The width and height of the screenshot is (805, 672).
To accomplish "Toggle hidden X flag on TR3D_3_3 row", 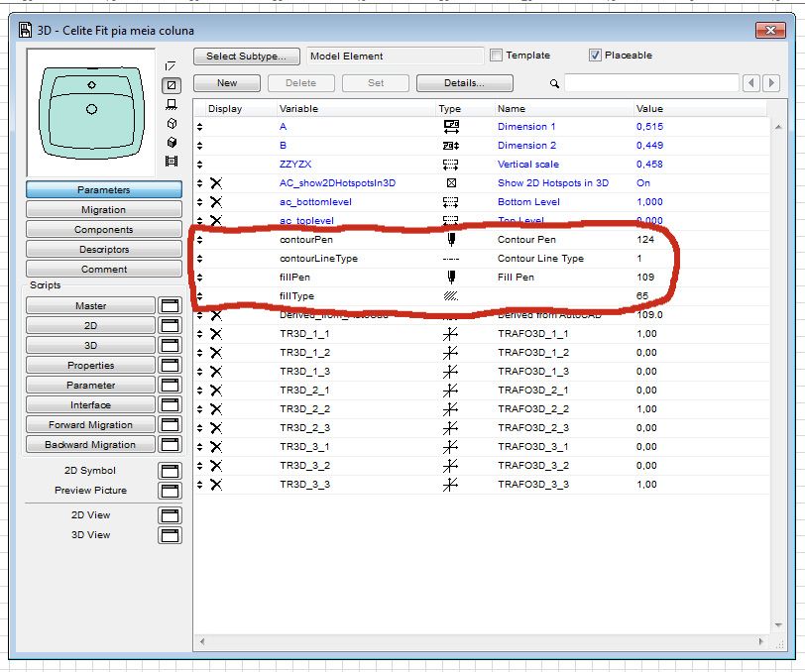I will pyautogui.click(x=216, y=485).
